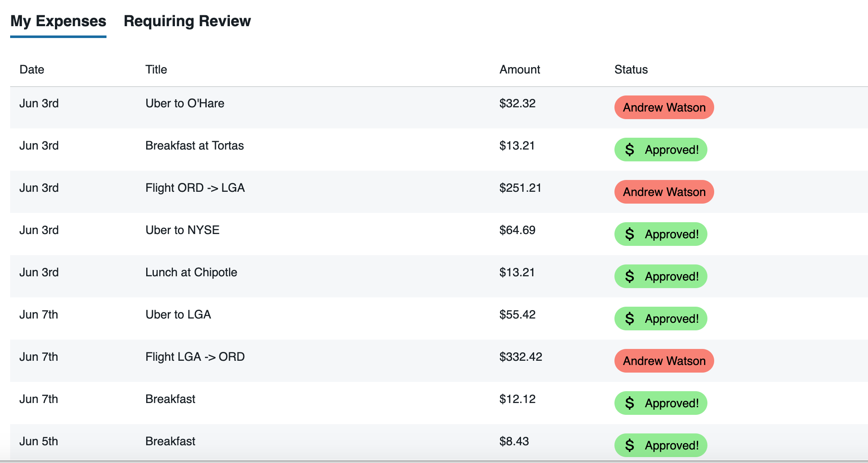Click Andrew Watson badge for Uber to O'Hare
Viewport: 868px width, 463px height.
[x=664, y=107]
